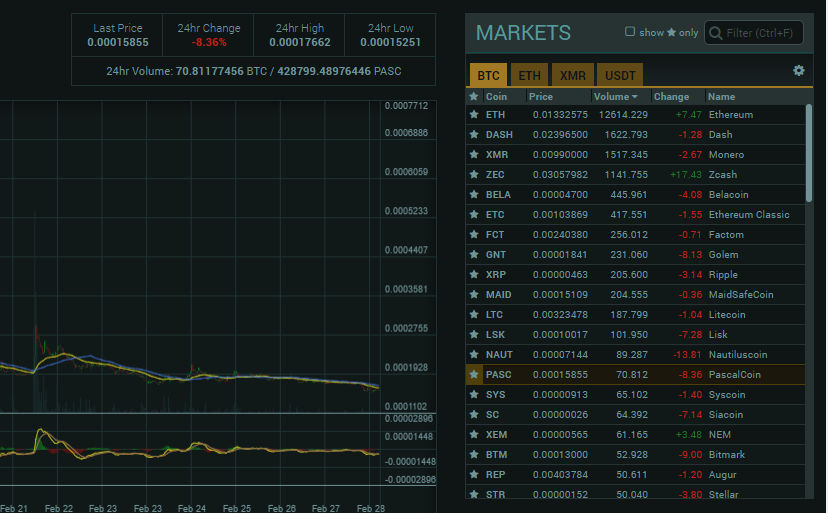Star the ZEC market row

(474, 174)
